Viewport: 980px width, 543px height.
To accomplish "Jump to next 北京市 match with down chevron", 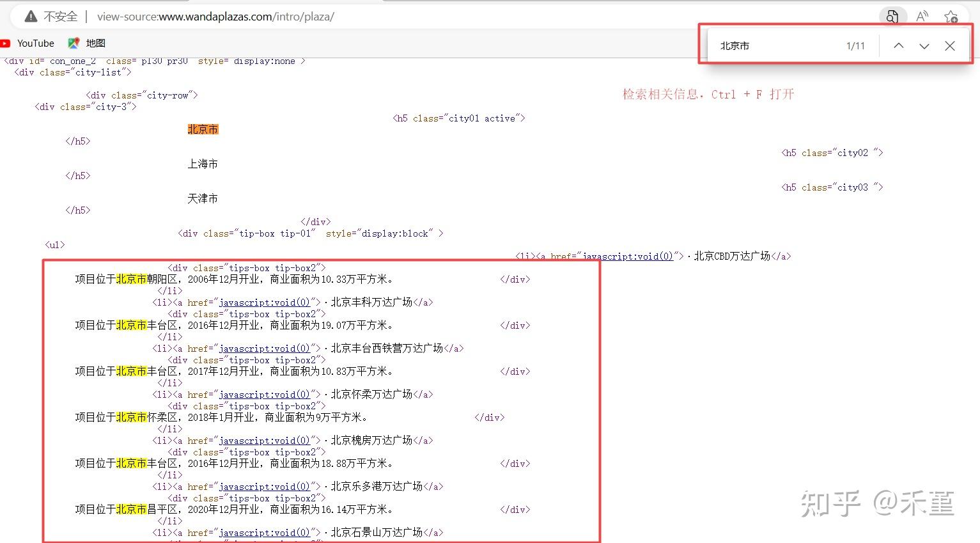I will tap(924, 45).
